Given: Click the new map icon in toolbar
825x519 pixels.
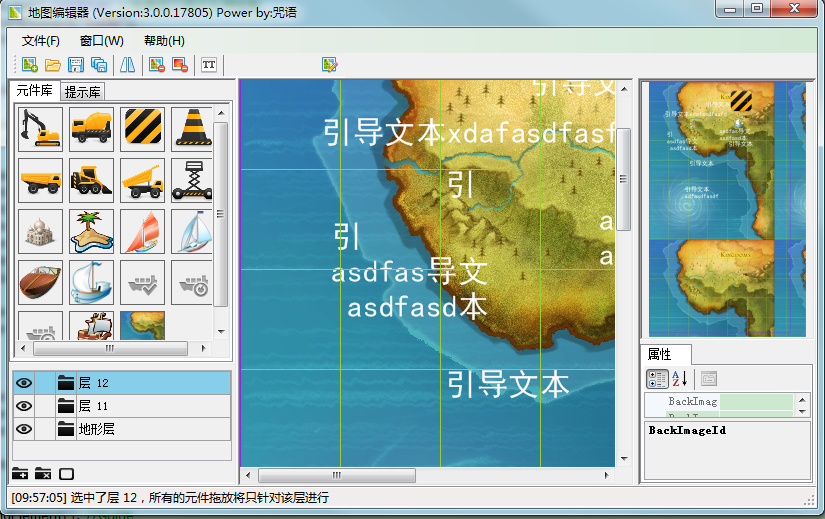Looking at the screenshot, I should pyautogui.click(x=30, y=65).
